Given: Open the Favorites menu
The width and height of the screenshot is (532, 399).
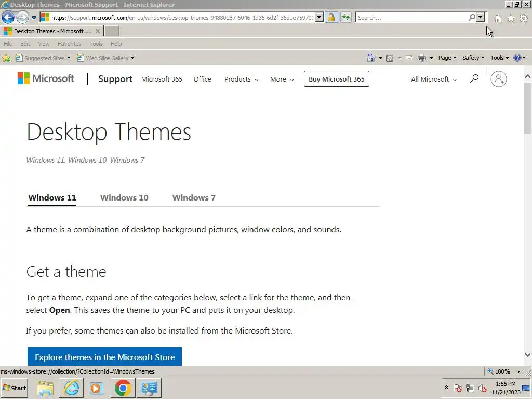Looking at the screenshot, I should coord(69,44).
